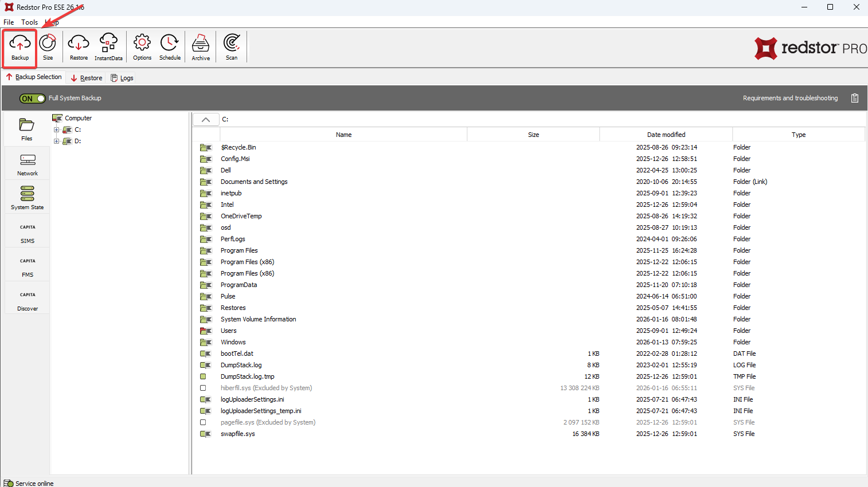Screen dimensions: 868x487
Task: Switch to the Restore tab
Action: (87, 78)
